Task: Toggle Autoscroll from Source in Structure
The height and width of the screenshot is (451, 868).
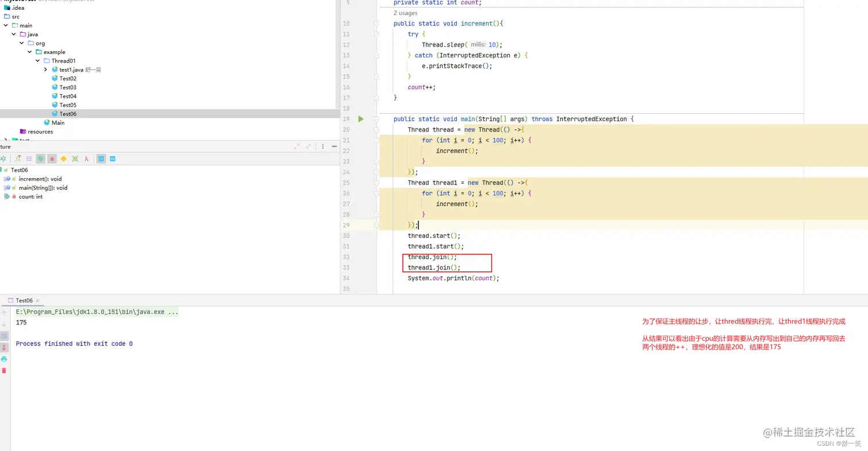Action: click(113, 159)
